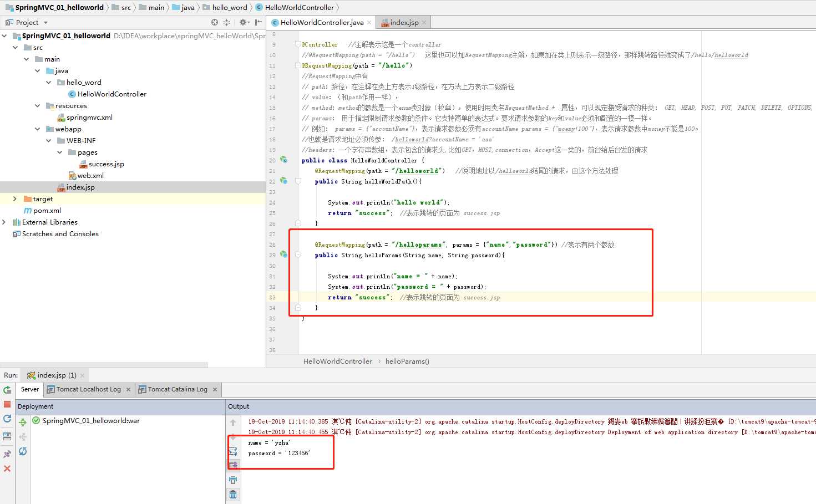
Task: Collapse the main folder
Action: coord(26,59)
